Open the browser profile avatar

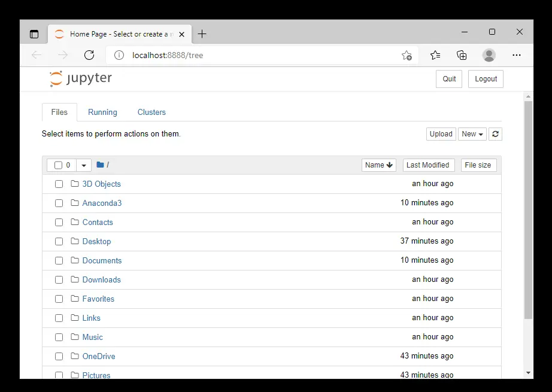click(x=489, y=55)
